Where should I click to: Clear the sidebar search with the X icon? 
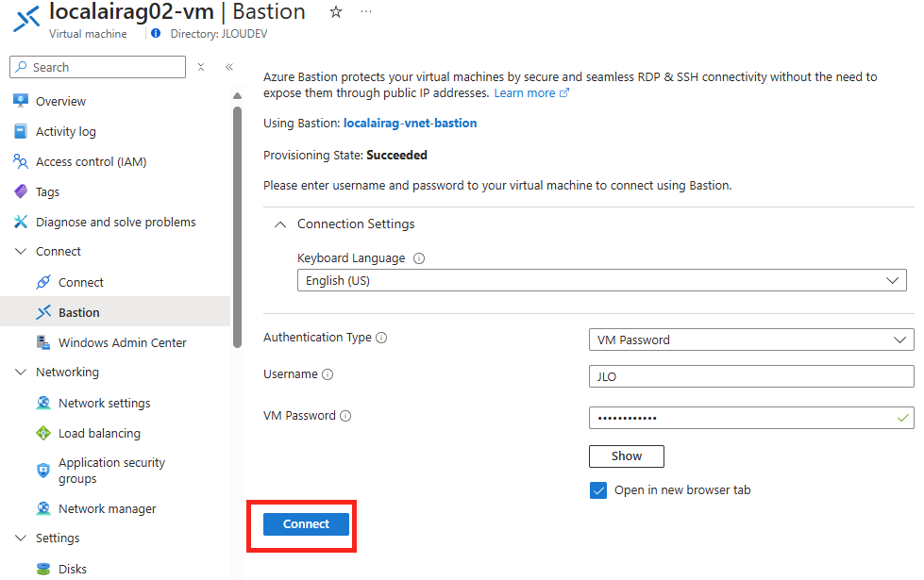201,67
